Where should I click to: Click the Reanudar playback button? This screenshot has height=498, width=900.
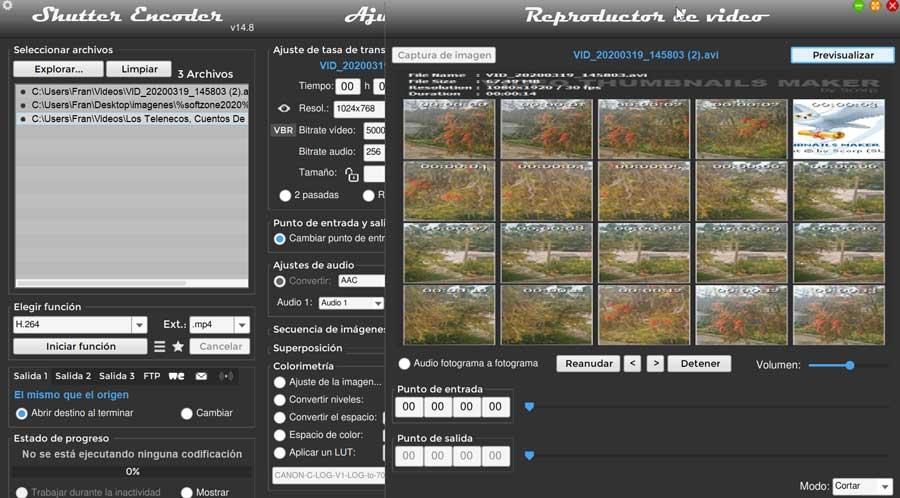pos(588,363)
